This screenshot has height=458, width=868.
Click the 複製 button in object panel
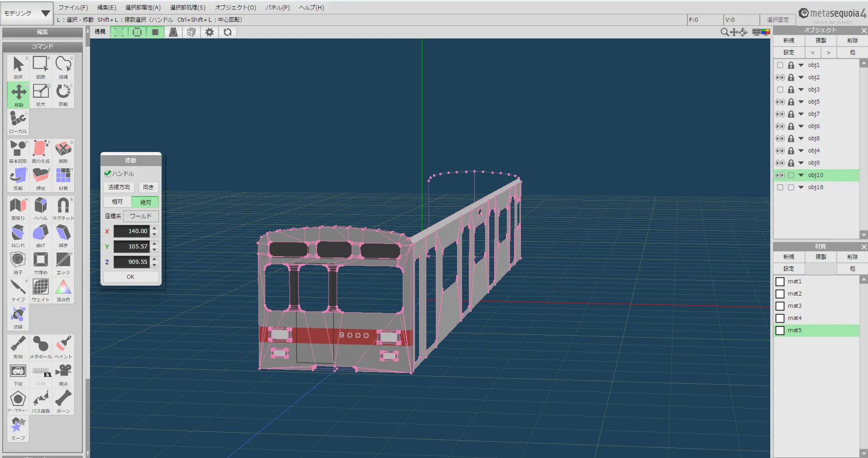click(x=820, y=40)
